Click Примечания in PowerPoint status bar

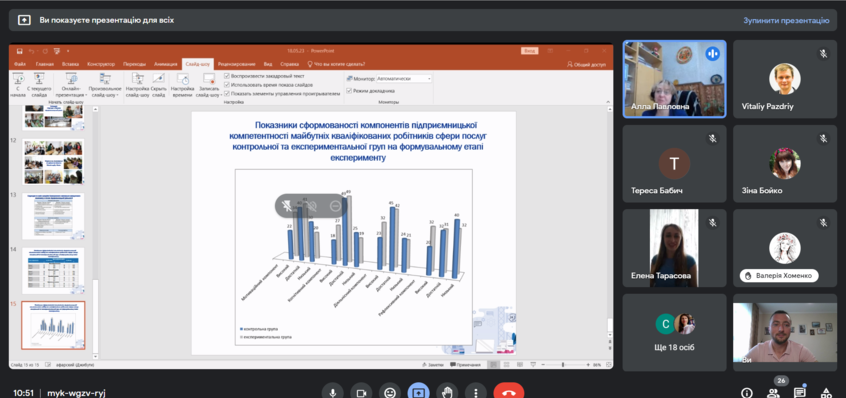click(x=465, y=365)
